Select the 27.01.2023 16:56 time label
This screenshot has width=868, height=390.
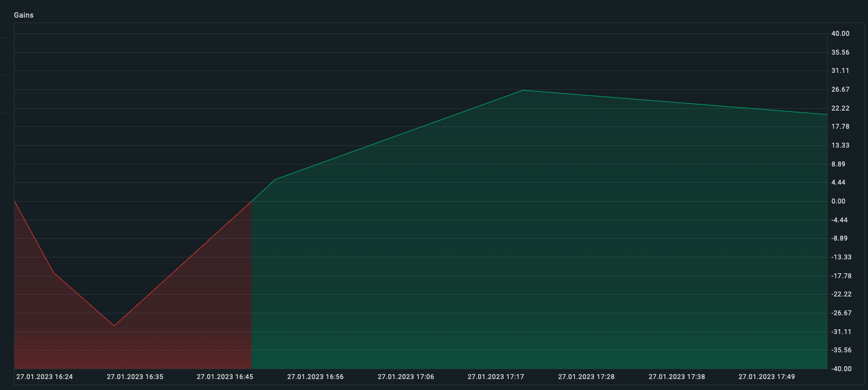pyautogui.click(x=315, y=377)
